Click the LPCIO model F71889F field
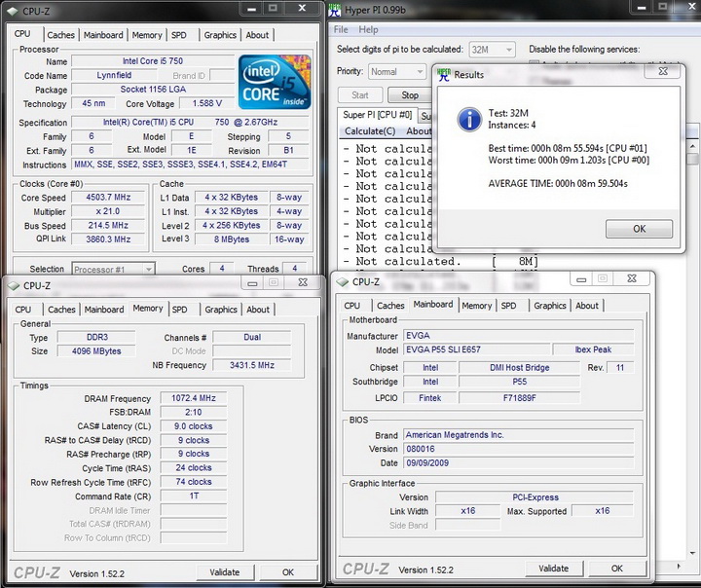The width and height of the screenshot is (701, 588). pos(520,397)
